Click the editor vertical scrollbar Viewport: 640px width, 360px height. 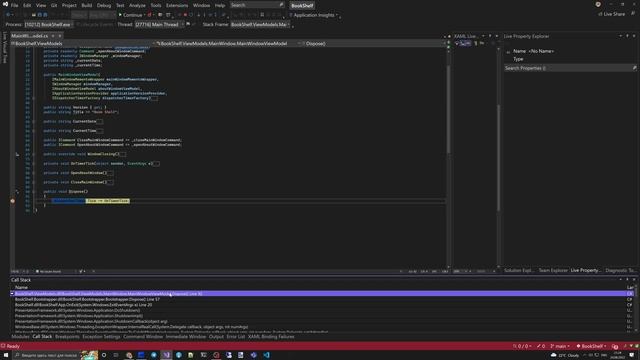[x=448, y=157]
